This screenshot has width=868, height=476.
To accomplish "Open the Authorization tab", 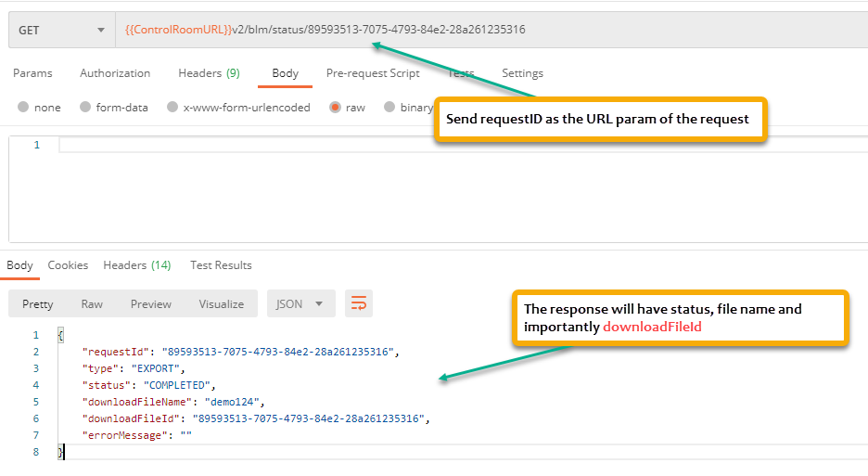I will point(115,73).
